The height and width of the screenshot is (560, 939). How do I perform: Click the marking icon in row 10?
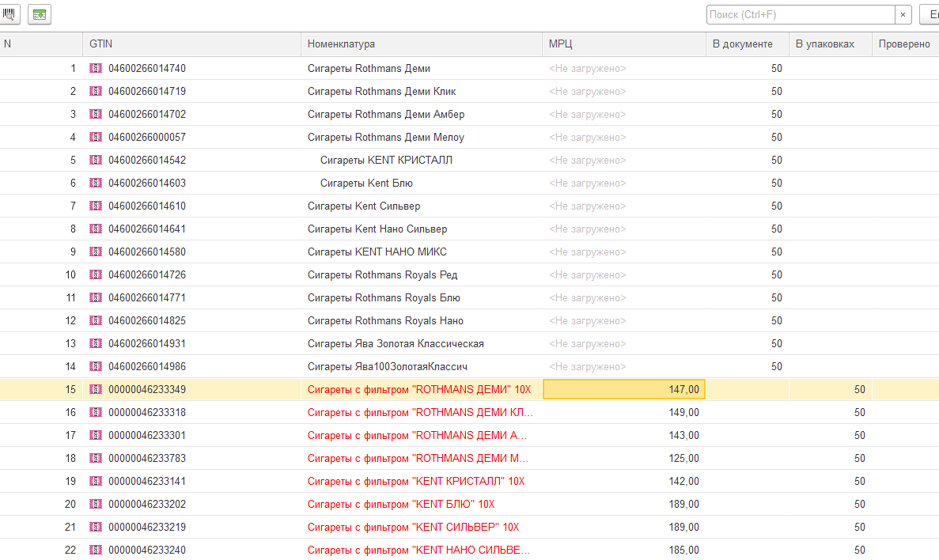click(96, 275)
